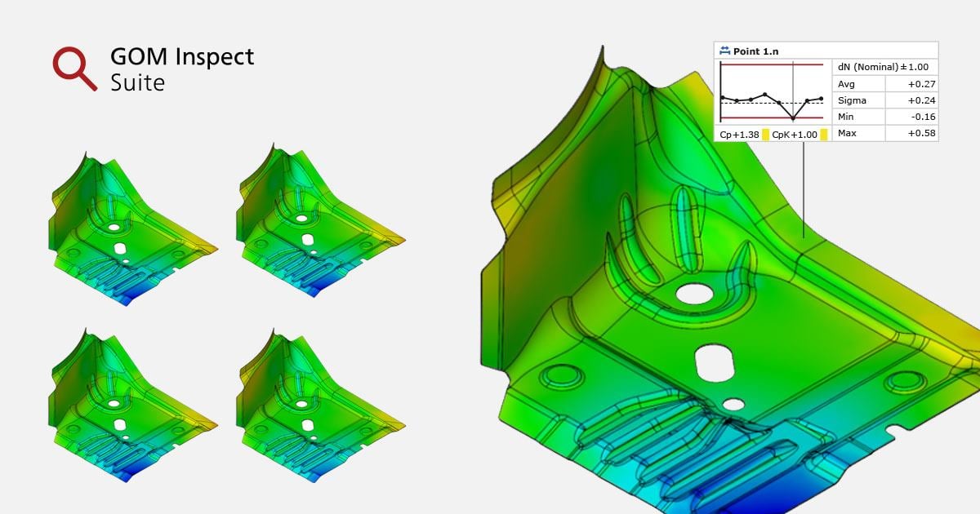The width and height of the screenshot is (980, 514).
Task: Click the red magnifying glass logo icon
Action: (x=74, y=68)
